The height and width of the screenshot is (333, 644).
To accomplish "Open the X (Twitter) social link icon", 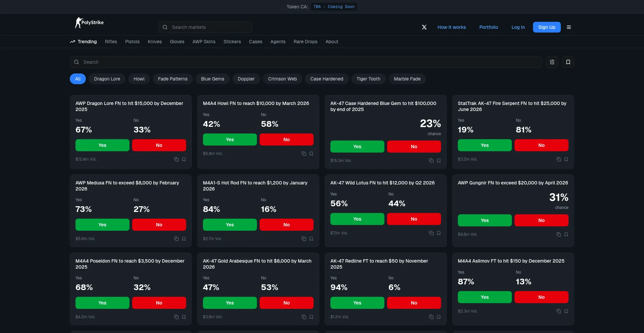I will (x=424, y=27).
